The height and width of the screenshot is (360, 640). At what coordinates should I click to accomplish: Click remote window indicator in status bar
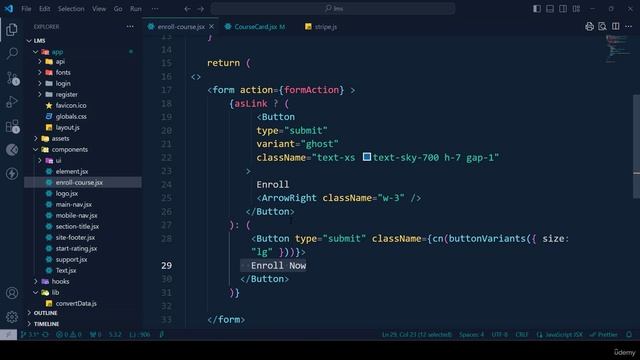pos(8,334)
